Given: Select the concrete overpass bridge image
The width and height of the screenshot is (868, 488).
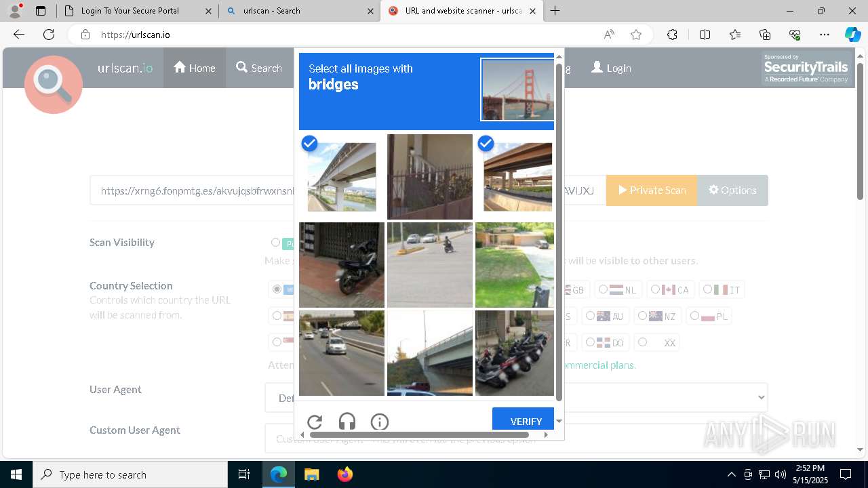Looking at the screenshot, I should pos(430,353).
